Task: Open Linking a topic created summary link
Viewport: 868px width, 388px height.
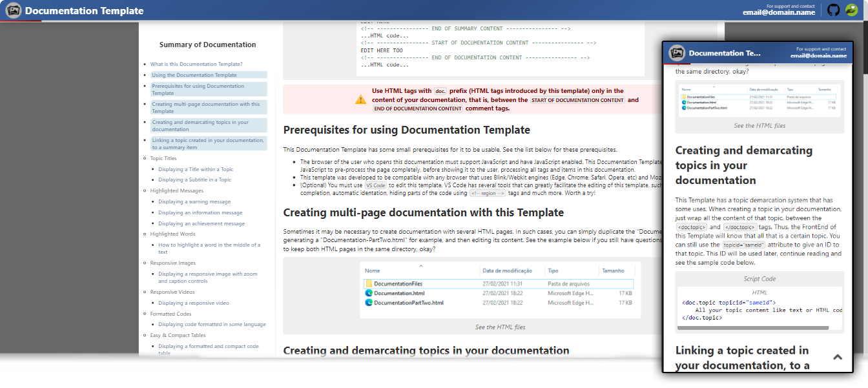Action: (x=209, y=143)
